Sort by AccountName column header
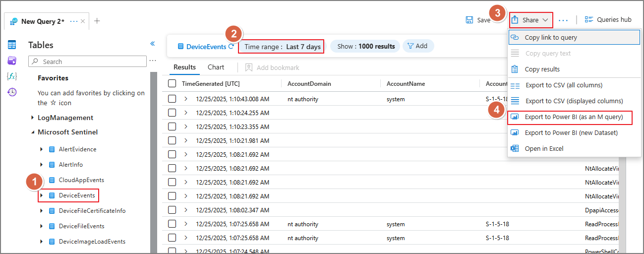 [406, 84]
